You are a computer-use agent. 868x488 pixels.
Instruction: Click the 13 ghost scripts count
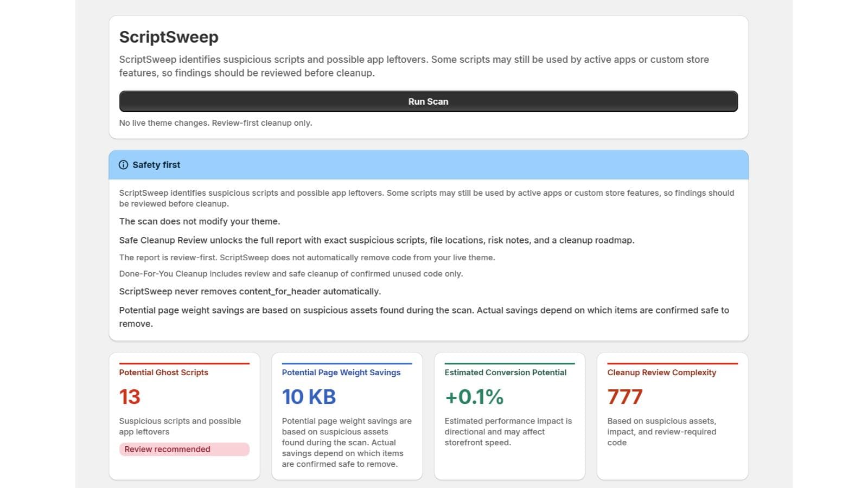coord(130,397)
